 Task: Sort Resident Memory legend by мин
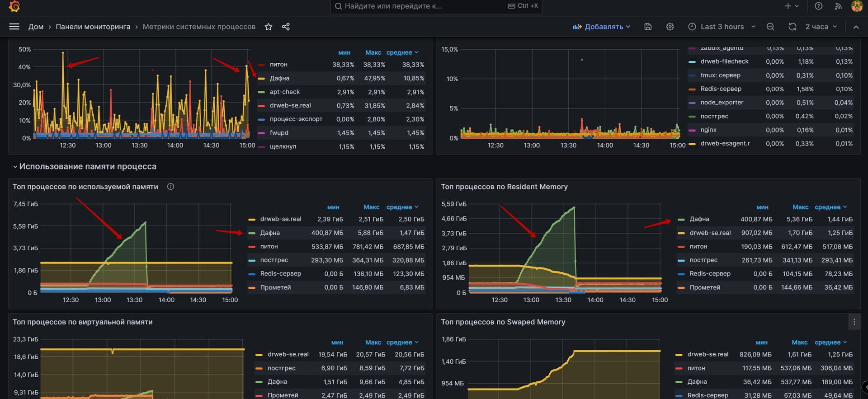coord(762,207)
